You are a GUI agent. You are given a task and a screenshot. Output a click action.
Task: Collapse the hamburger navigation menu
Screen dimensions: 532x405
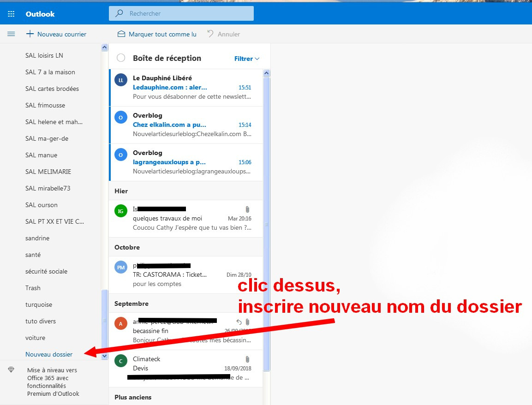11,34
